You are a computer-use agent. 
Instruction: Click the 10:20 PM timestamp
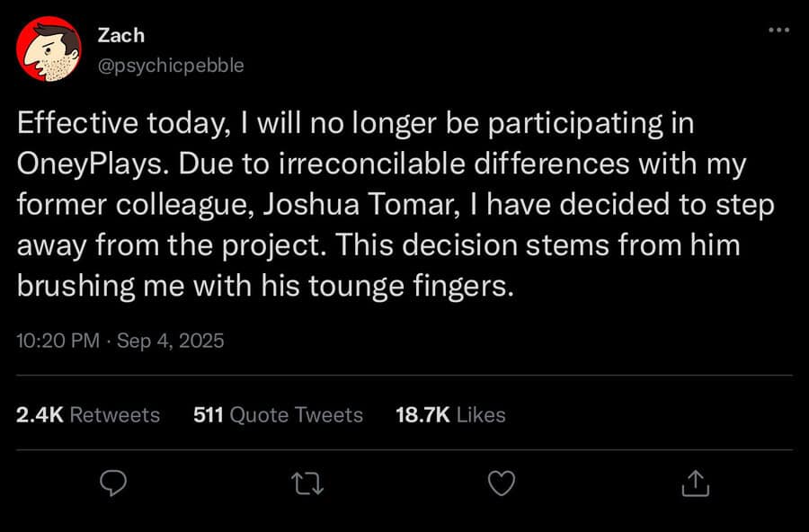pos(58,341)
